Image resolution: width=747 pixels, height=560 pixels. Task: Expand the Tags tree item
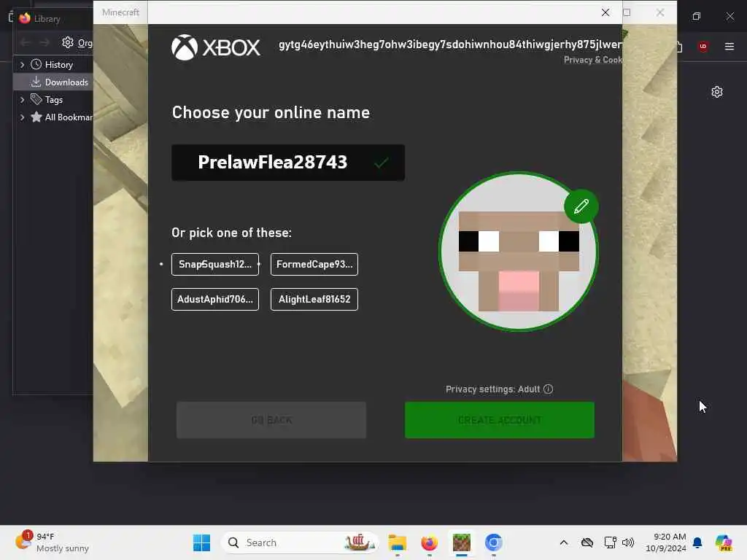pyautogui.click(x=22, y=100)
